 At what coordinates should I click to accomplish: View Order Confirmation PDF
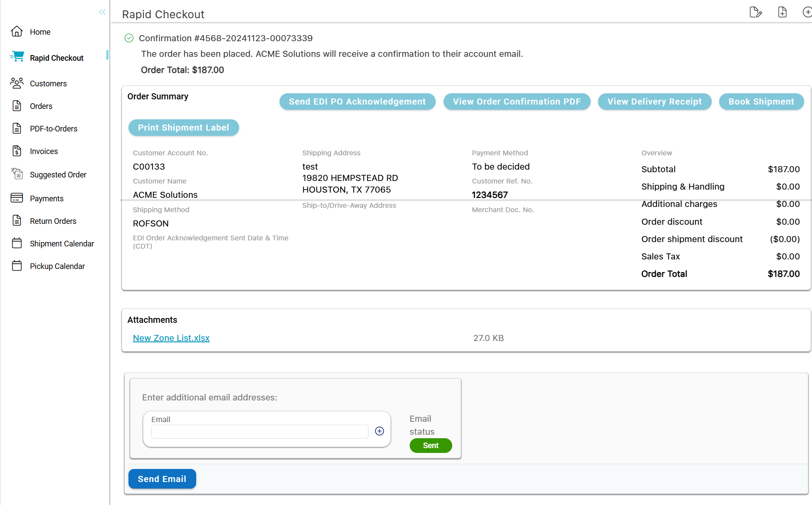pos(516,102)
